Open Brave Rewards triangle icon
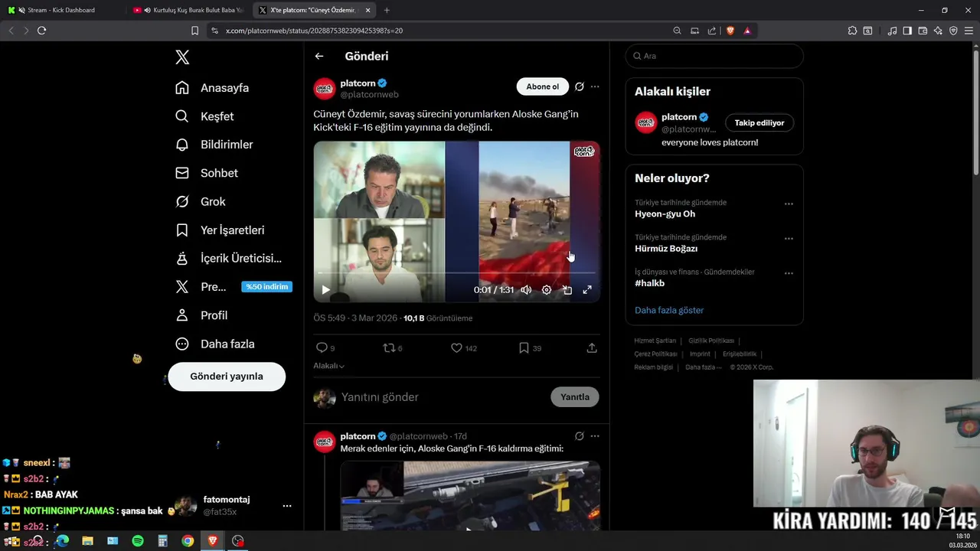Screen dimensions: 980x551 click(747, 31)
